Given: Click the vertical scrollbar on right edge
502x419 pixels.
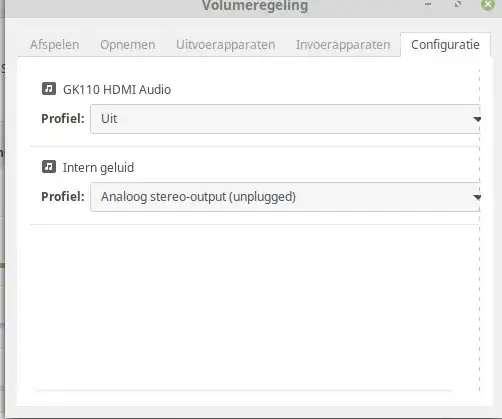Looking at the screenshot, I should [x=480, y=230].
